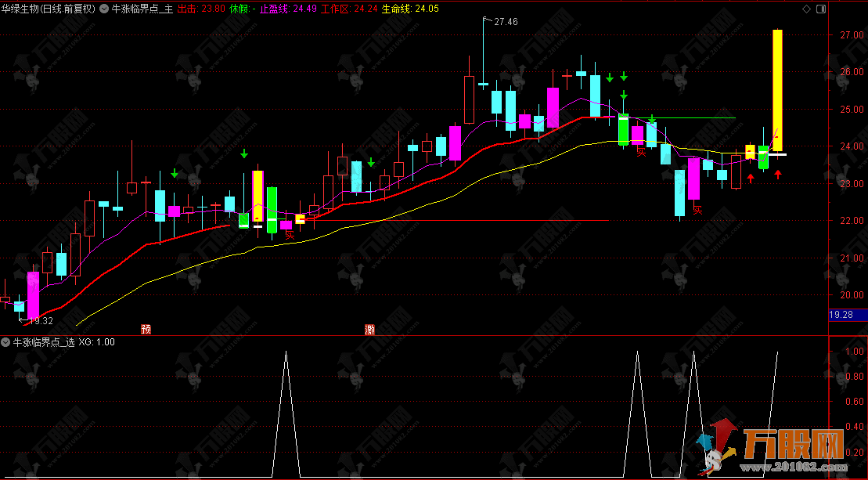Click the rightmost red up arrow signal
Viewport: 868px width, 480px height.
click(x=778, y=175)
